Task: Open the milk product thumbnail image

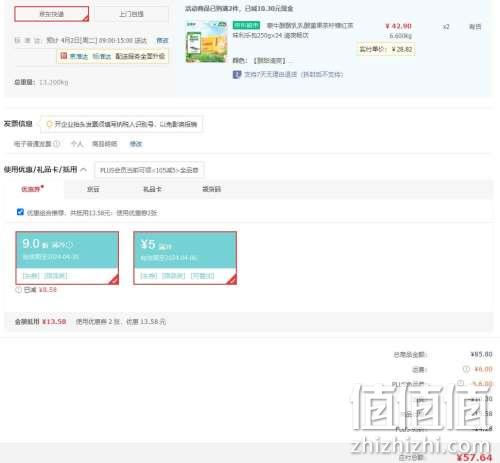Action: click(x=207, y=42)
